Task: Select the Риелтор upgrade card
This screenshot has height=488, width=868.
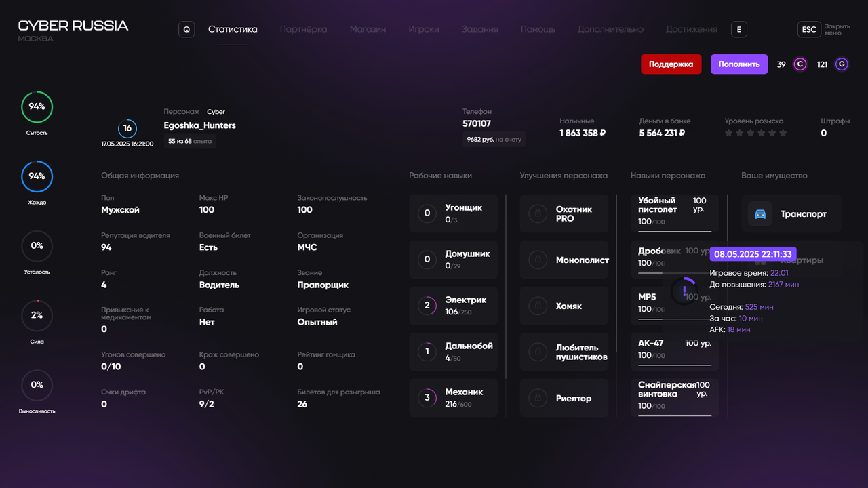Action: [564, 398]
